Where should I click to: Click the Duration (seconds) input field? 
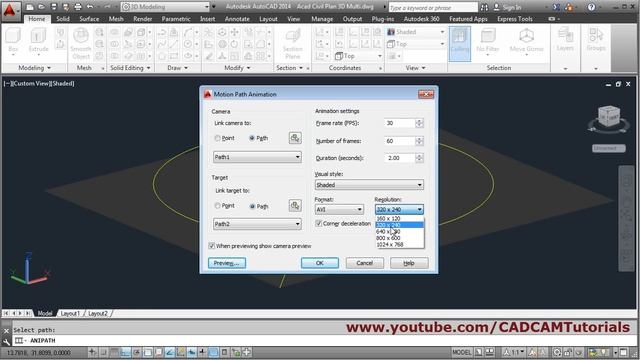tap(399, 158)
